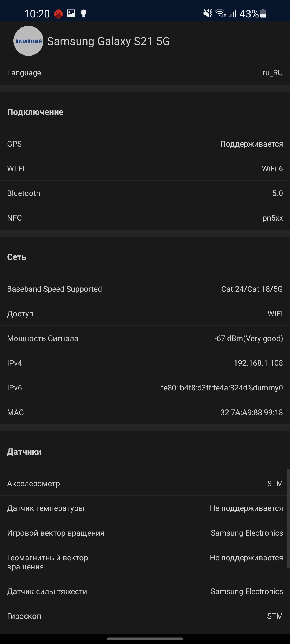This screenshot has width=290, height=644.
Task: Select the WI-FI WiFi 6 entry
Action: pyautogui.click(x=145, y=169)
